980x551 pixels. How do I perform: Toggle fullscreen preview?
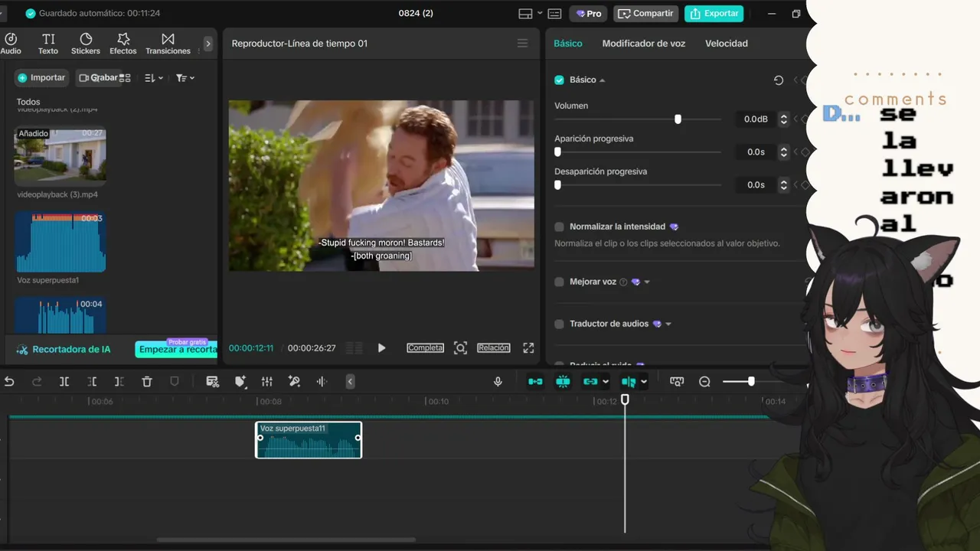528,348
